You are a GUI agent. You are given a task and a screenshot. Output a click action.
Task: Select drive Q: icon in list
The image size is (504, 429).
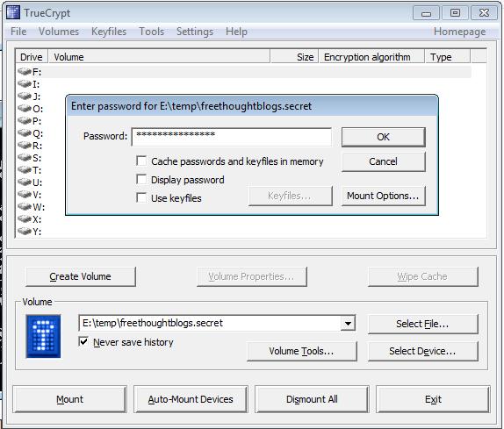pyautogui.click(x=25, y=133)
